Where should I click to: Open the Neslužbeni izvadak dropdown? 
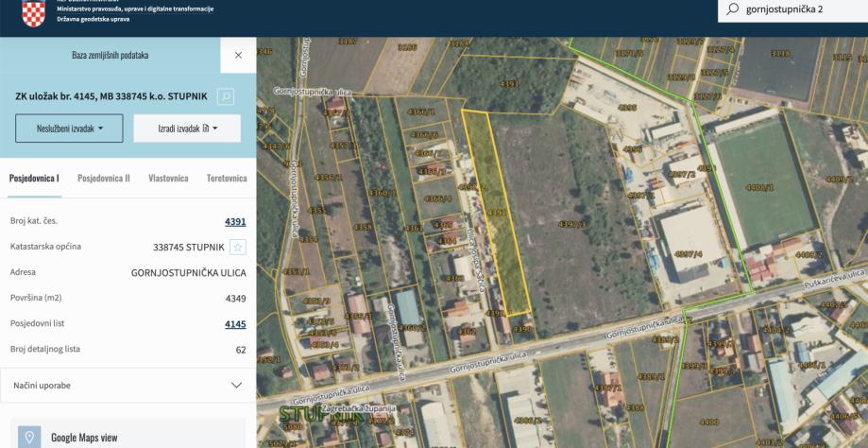pos(69,129)
